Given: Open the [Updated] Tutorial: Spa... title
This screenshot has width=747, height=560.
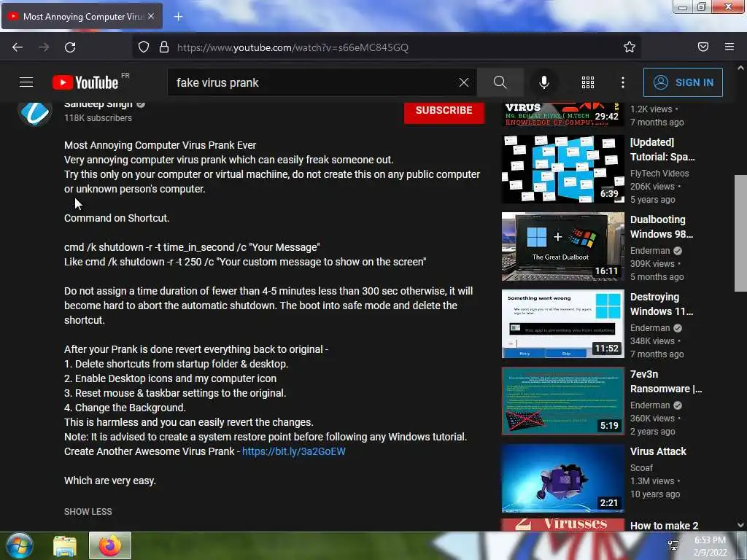Looking at the screenshot, I should click(662, 149).
